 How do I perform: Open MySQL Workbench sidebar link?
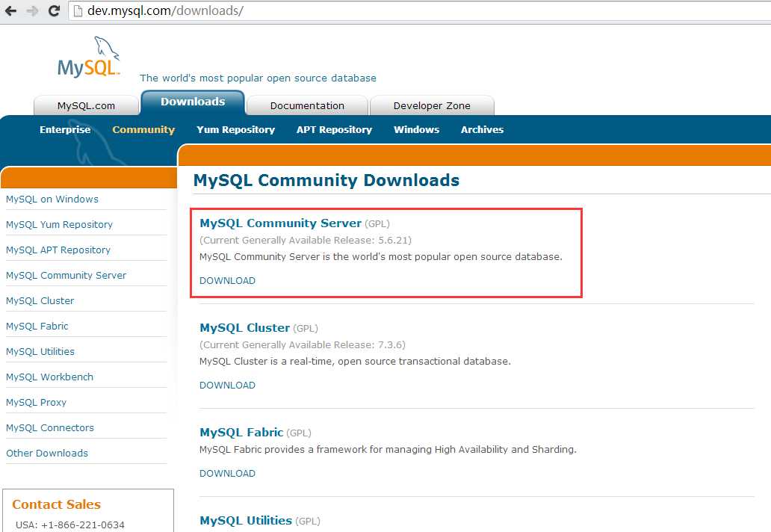coord(49,377)
